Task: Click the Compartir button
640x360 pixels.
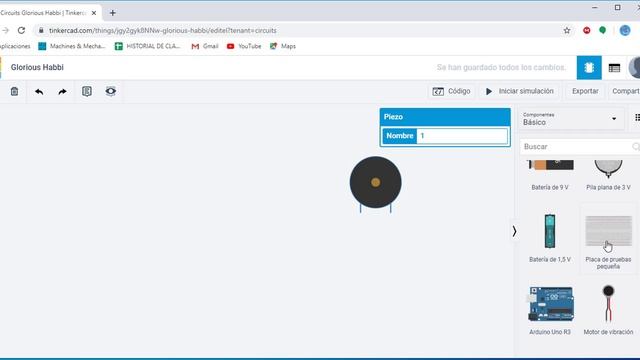Action: coord(625,91)
